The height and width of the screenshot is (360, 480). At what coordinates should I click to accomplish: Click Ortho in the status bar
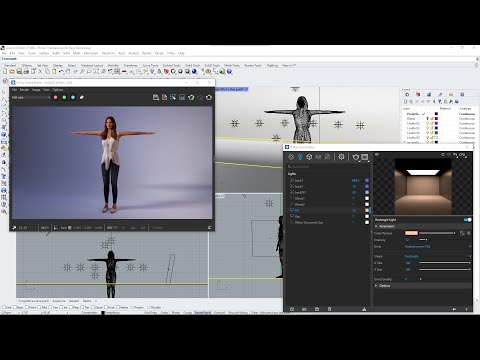[164, 313]
